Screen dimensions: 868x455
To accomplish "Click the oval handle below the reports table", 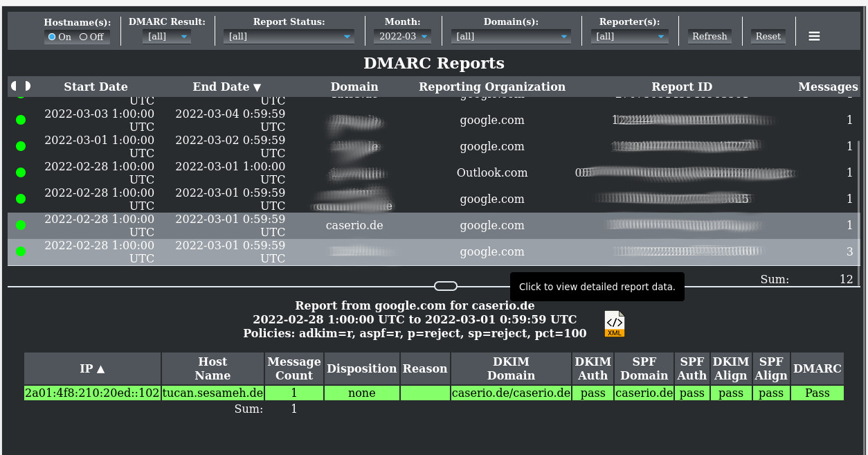I will click(x=445, y=285).
